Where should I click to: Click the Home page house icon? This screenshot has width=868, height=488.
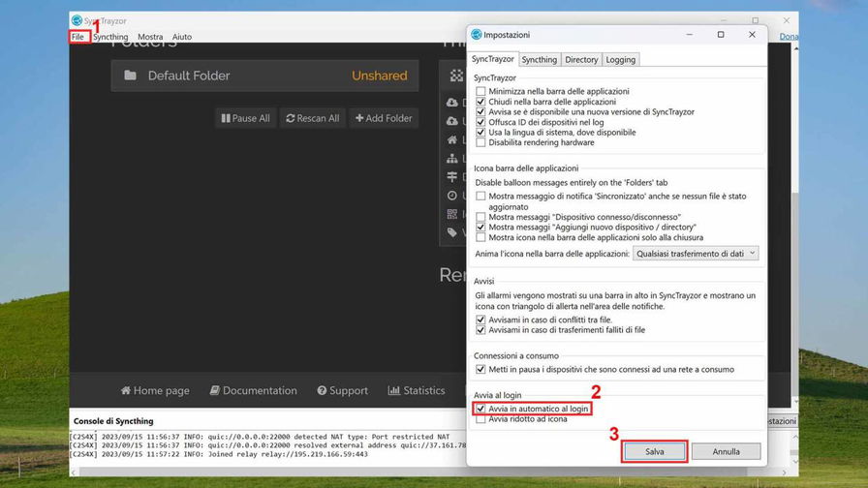pyautogui.click(x=126, y=390)
